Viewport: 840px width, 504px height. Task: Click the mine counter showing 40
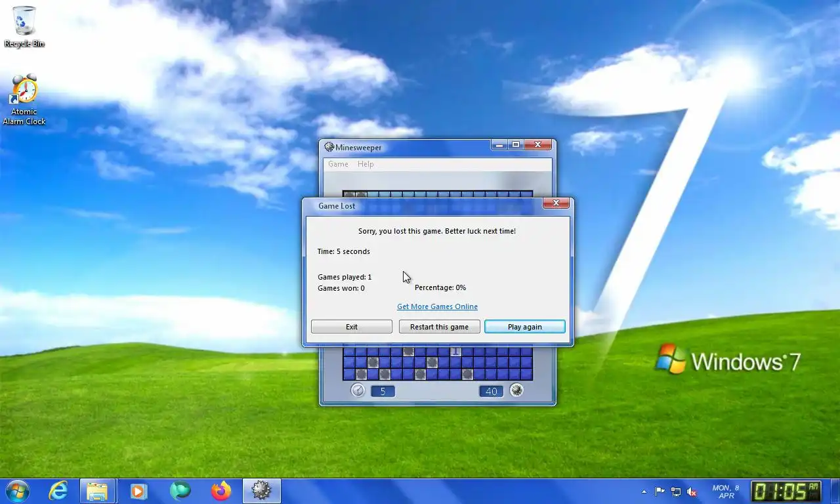pyautogui.click(x=492, y=391)
